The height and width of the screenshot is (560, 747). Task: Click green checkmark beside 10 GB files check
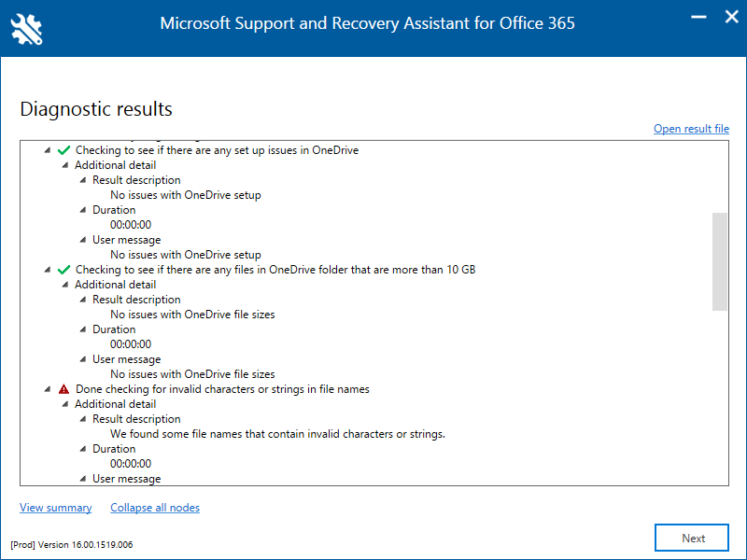tap(63, 270)
